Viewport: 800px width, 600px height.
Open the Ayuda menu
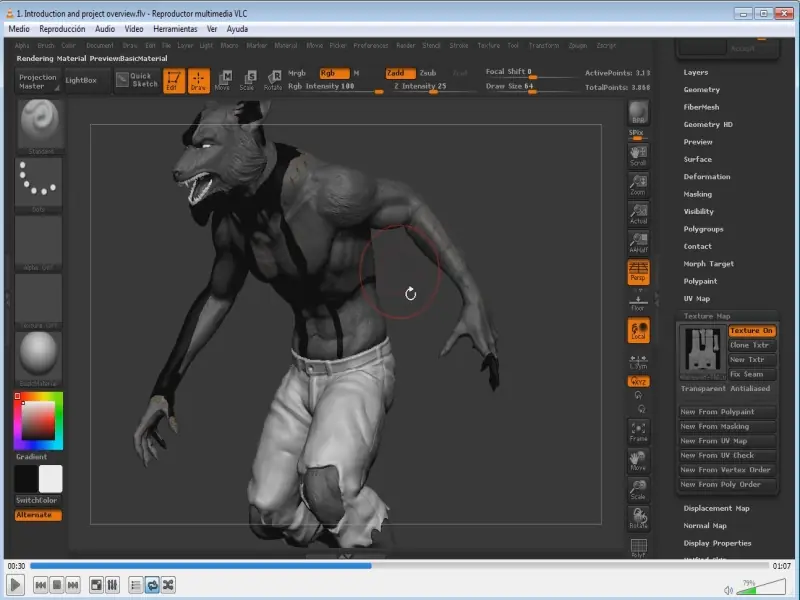[237, 29]
